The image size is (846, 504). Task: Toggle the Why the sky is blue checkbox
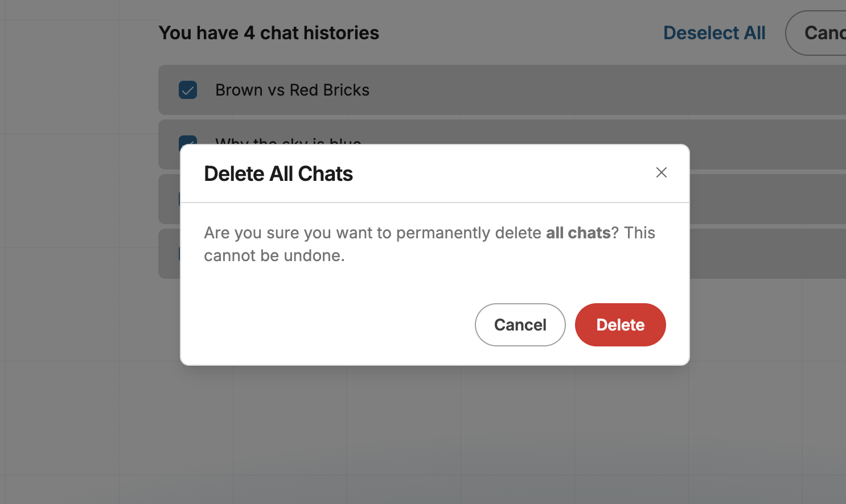[188, 140]
